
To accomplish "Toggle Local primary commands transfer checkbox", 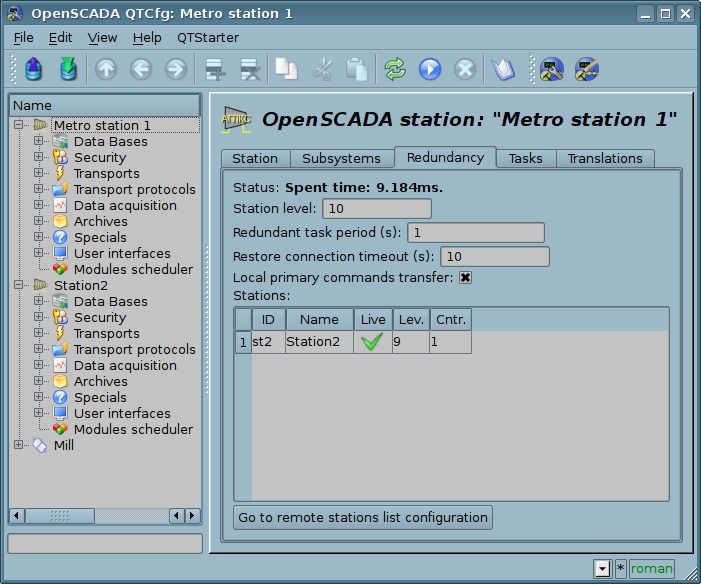I will 465,278.
